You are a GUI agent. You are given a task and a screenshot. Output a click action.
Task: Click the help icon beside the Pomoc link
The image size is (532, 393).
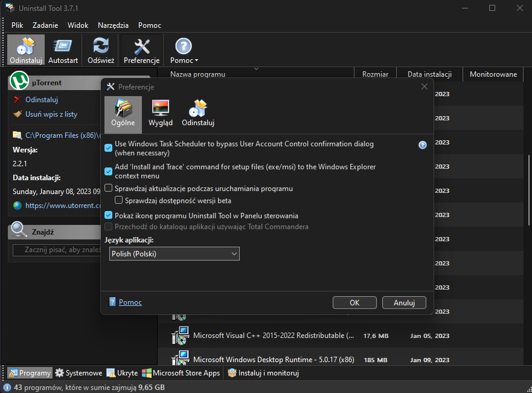[112, 302]
